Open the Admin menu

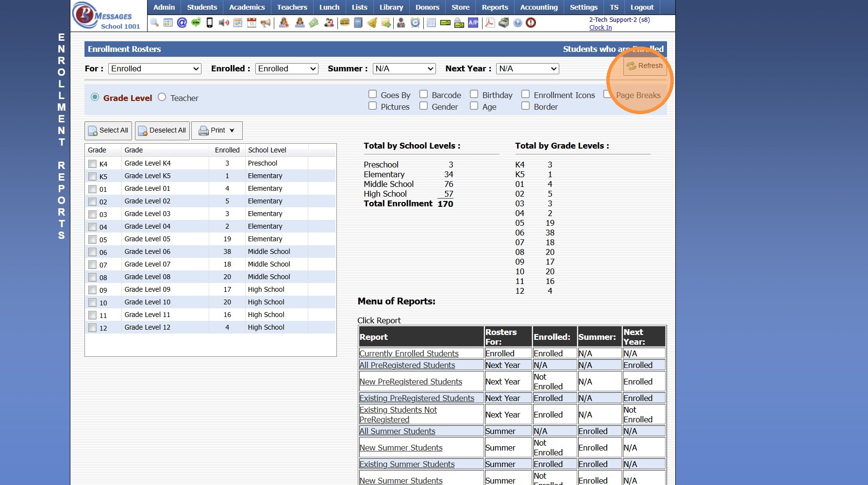click(164, 7)
